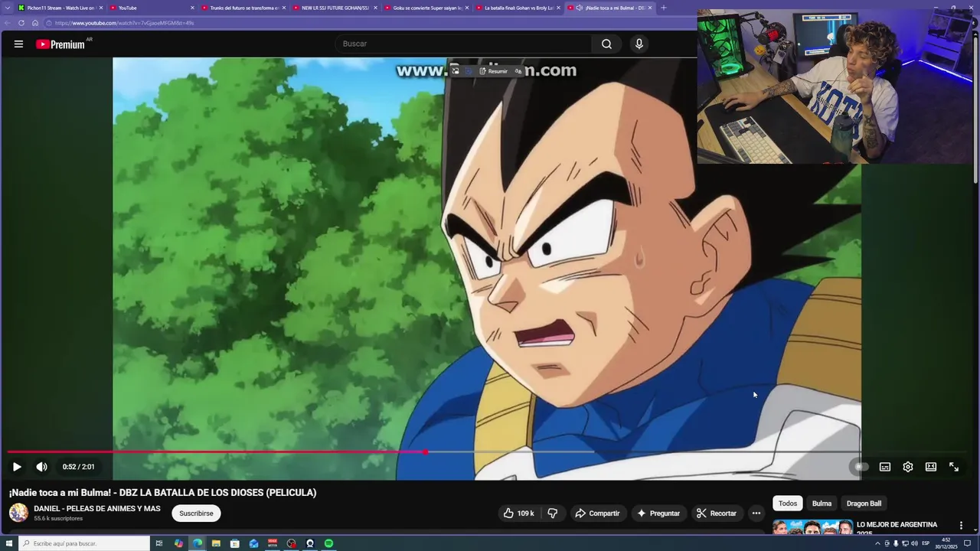Switch to Trunks del futuro browser tab

pyautogui.click(x=243, y=8)
